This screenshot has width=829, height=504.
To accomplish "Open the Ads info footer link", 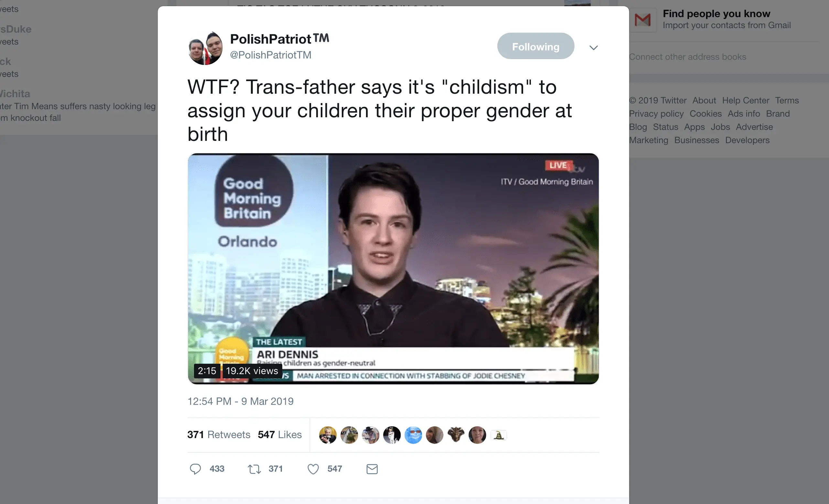I will 744,114.
